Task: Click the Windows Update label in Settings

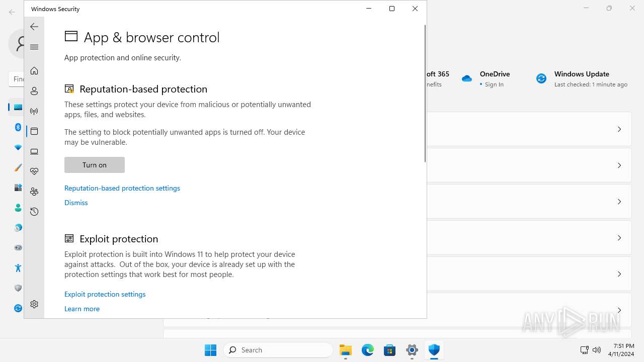Action: point(582,74)
